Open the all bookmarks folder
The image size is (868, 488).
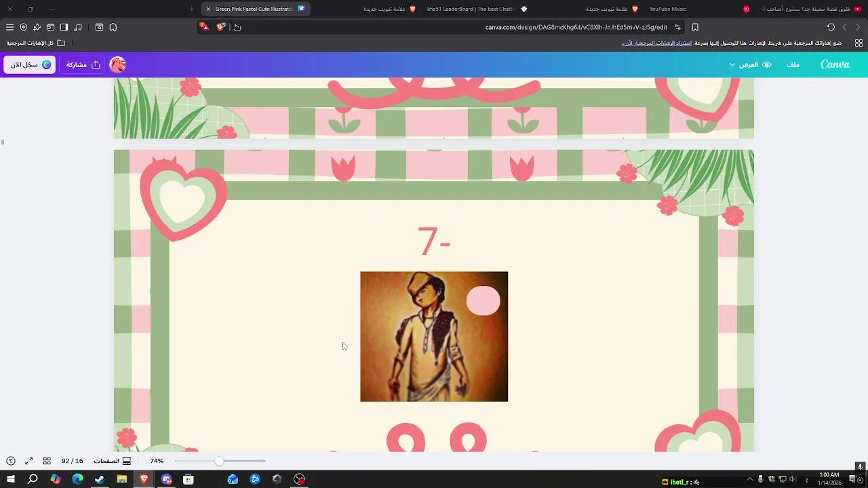pos(37,43)
